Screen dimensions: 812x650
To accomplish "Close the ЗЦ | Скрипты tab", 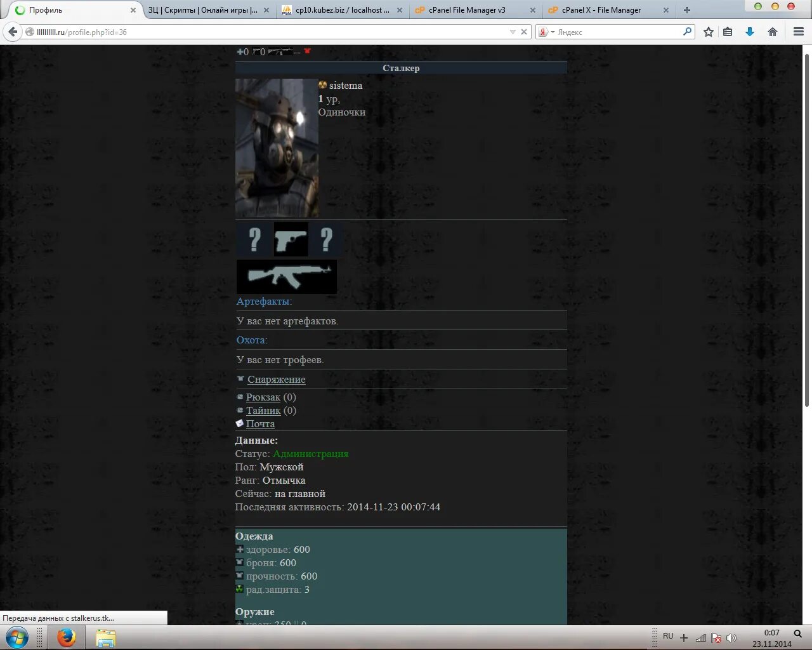I will pos(266,10).
